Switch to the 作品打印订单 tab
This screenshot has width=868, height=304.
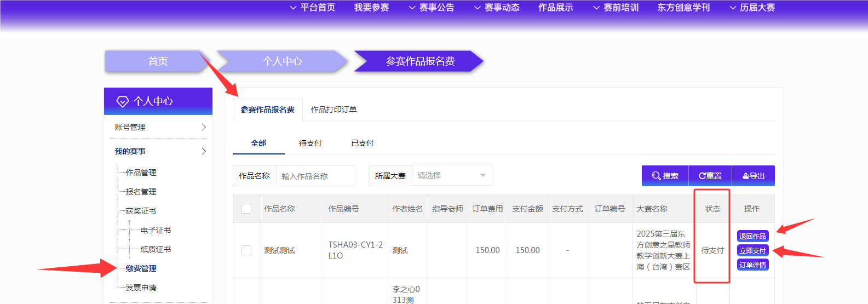(x=334, y=110)
